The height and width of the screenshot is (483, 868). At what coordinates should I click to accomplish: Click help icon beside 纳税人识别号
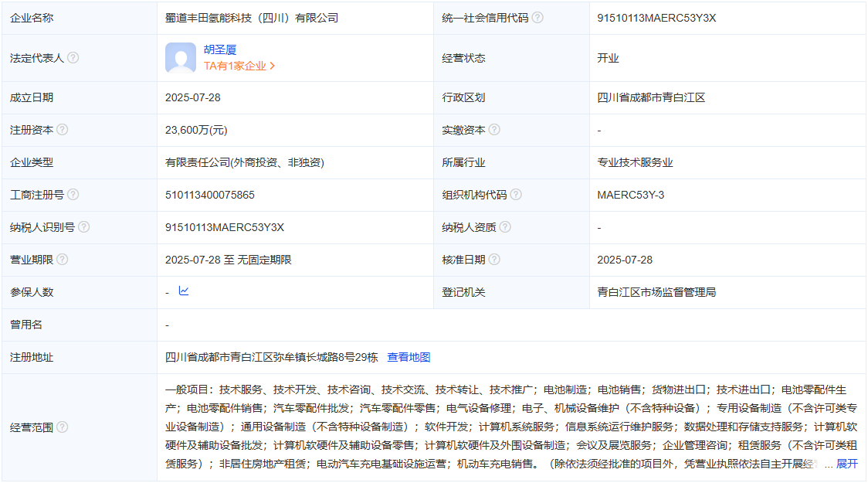[84, 227]
